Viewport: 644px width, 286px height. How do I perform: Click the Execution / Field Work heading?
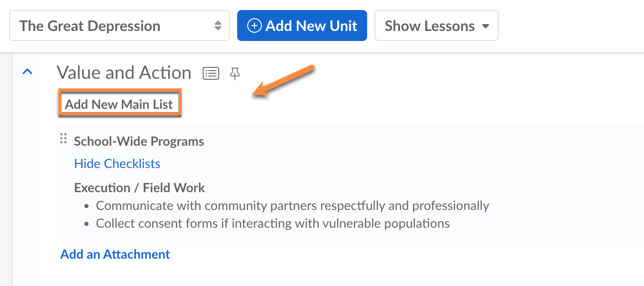pos(140,188)
